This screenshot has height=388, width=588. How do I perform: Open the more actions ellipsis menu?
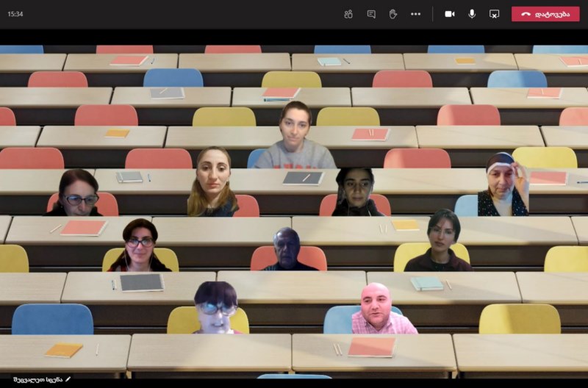(415, 14)
